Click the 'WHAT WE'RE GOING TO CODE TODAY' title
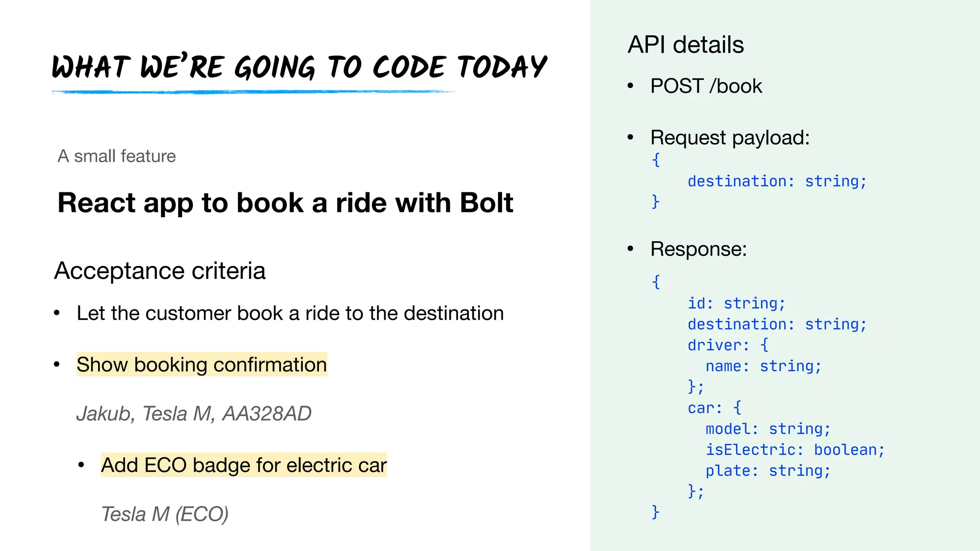The width and height of the screenshot is (980, 551). click(x=300, y=67)
